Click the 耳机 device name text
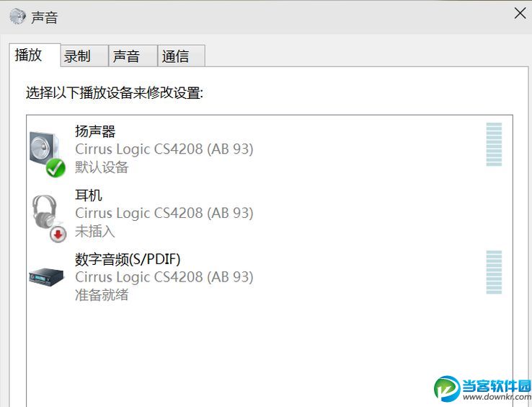The width and height of the screenshot is (532, 407). pyautogui.click(x=89, y=196)
